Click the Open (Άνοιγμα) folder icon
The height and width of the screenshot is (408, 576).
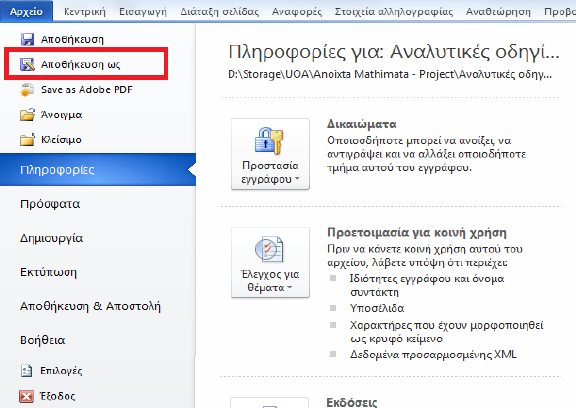tap(27, 115)
